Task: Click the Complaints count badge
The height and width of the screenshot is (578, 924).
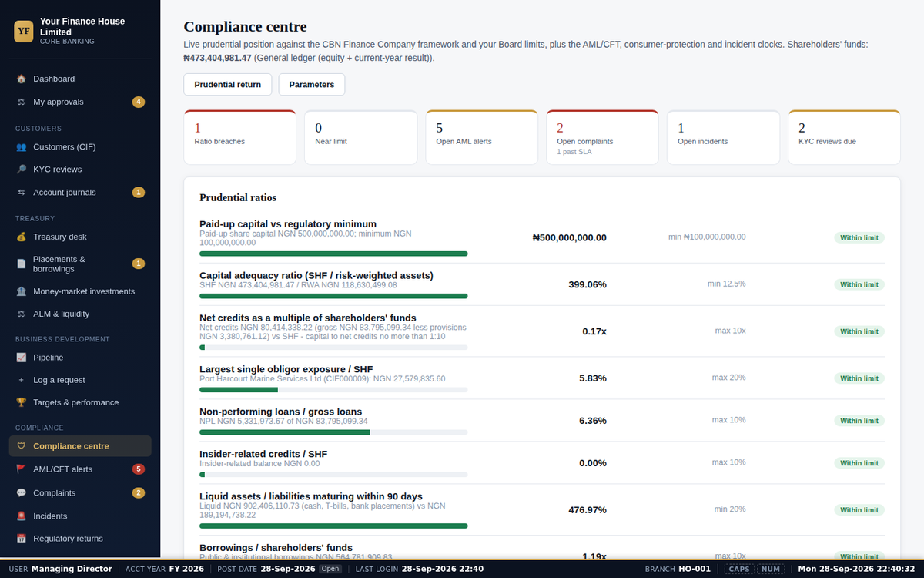Action: tap(139, 493)
